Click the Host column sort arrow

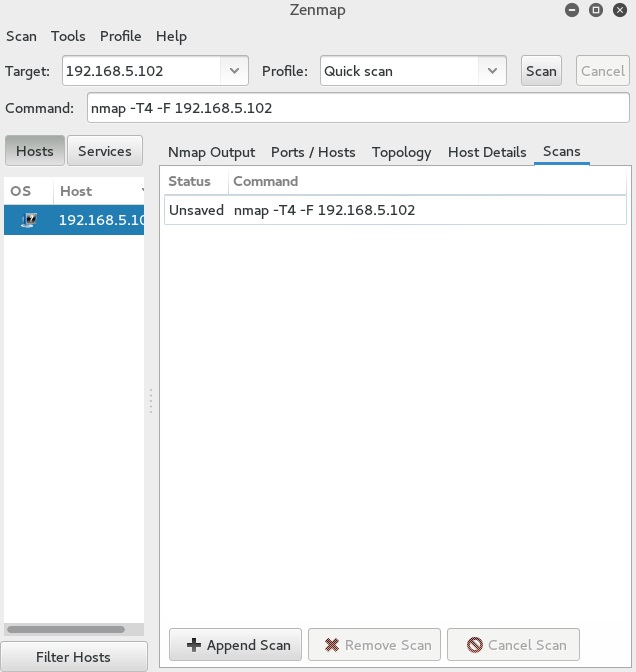[142, 191]
